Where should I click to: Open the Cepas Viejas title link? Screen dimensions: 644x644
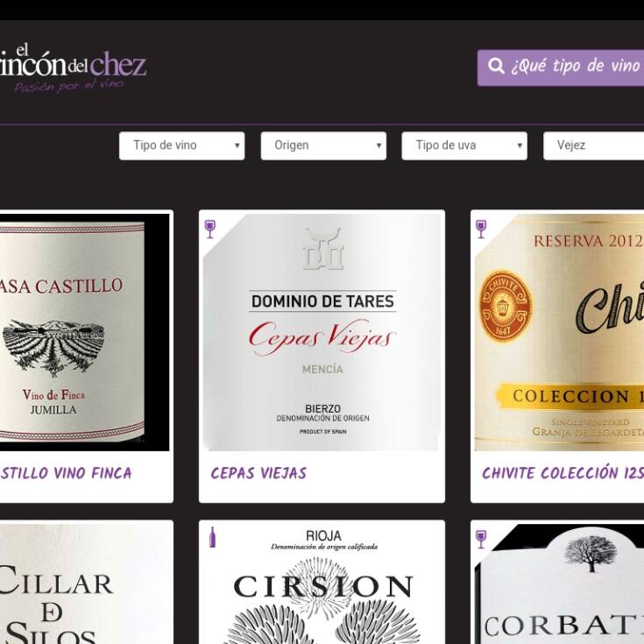258,473
